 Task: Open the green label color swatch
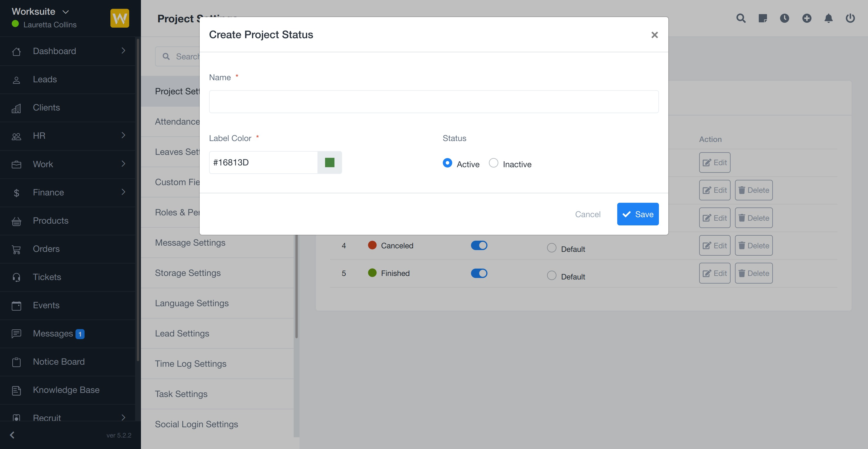[329, 162]
